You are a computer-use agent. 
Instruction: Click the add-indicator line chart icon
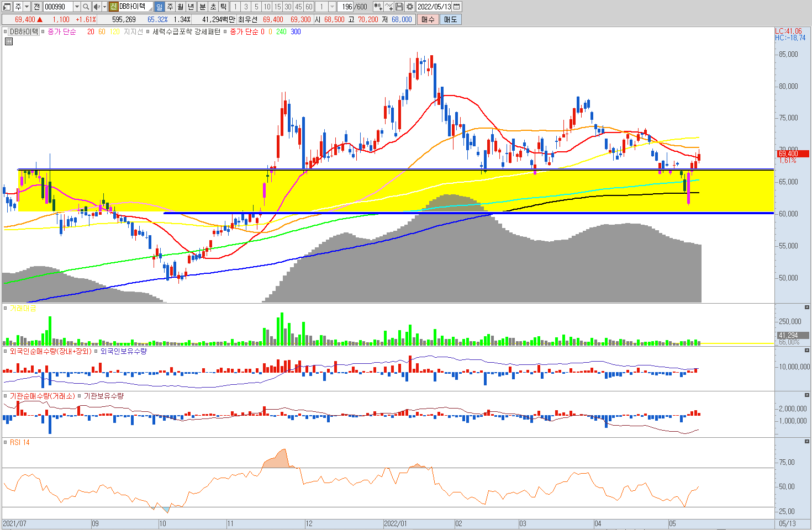(389, 7)
